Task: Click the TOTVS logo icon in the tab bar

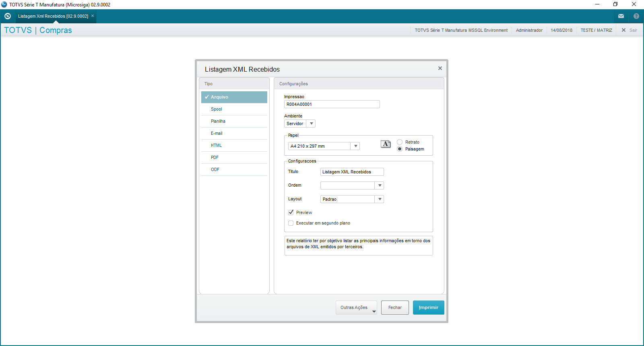Action: (8, 16)
